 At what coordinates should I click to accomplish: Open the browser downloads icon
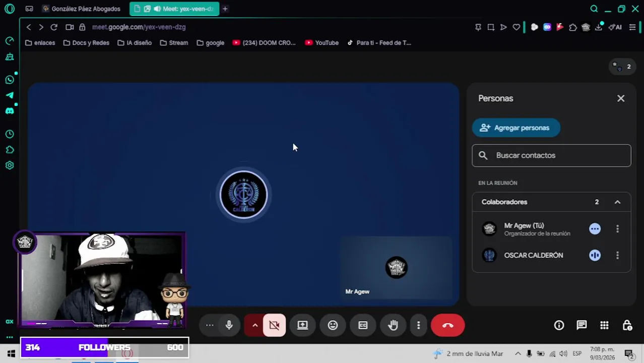tap(599, 27)
